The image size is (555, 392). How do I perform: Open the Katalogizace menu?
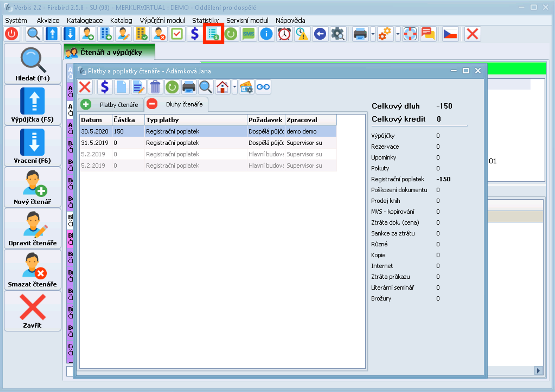click(x=85, y=21)
